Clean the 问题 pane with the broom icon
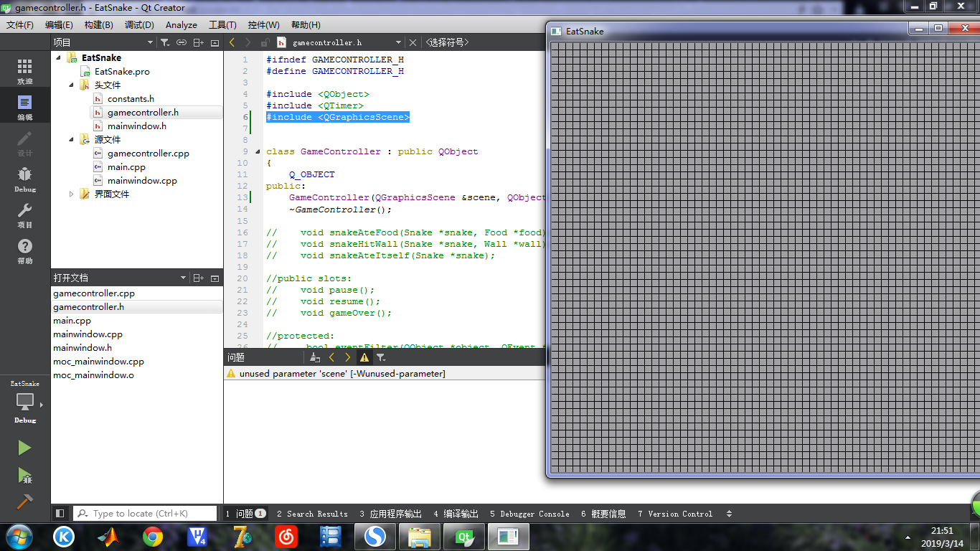The width and height of the screenshot is (980, 551). (314, 357)
